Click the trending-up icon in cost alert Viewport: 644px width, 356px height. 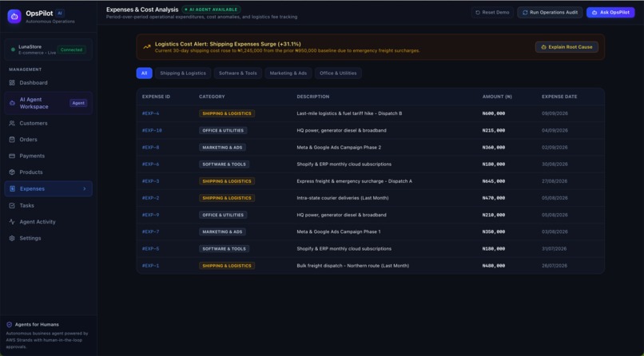pyautogui.click(x=147, y=47)
